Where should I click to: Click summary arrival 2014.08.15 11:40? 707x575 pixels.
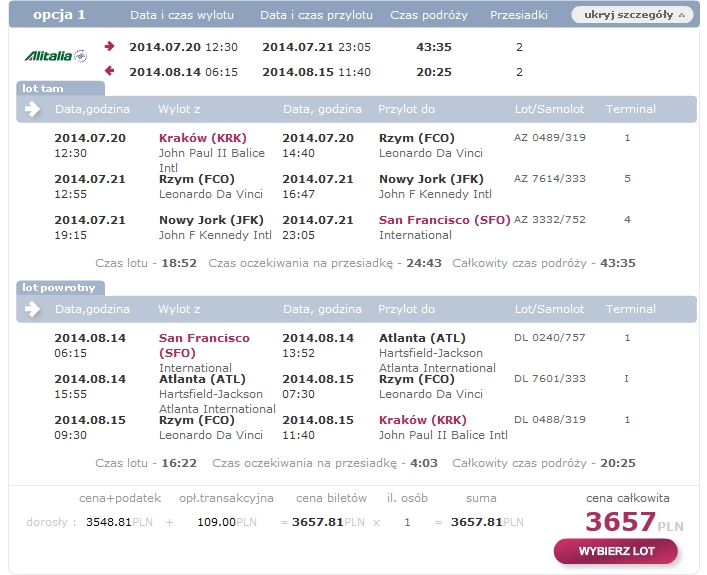pyautogui.click(x=317, y=72)
